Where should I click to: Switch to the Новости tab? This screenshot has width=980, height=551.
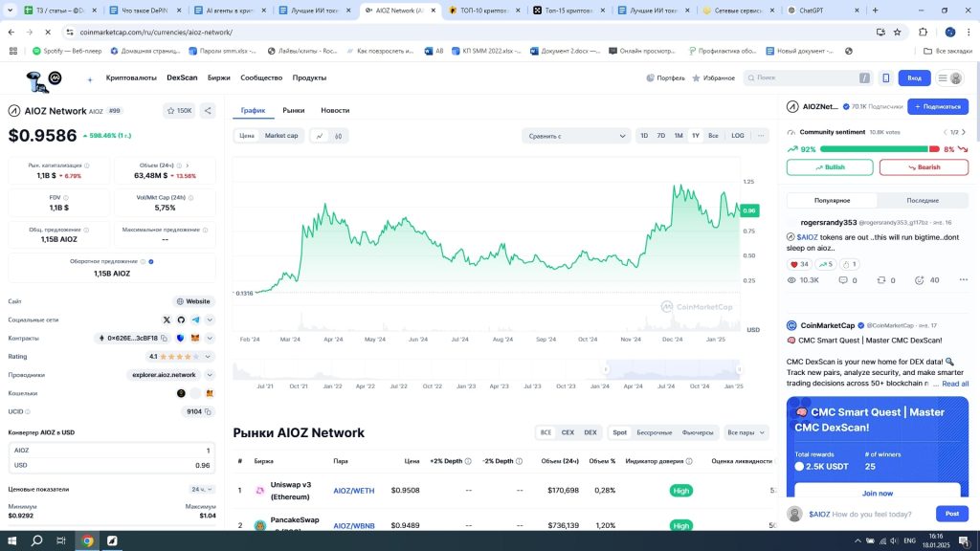pyautogui.click(x=335, y=110)
